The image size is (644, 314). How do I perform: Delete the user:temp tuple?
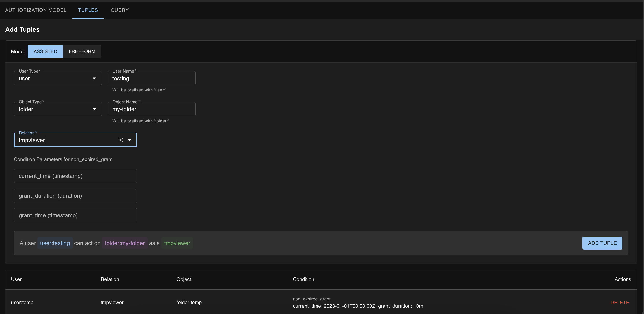(x=620, y=303)
